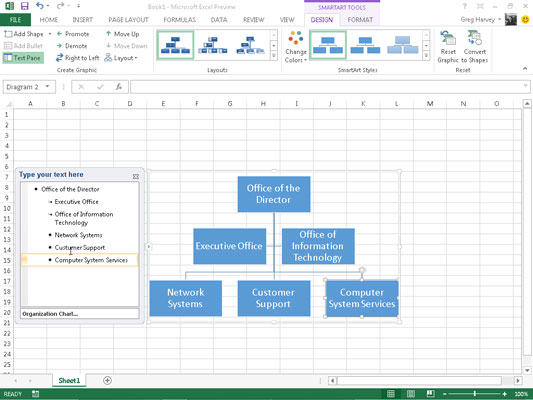
Task: Add a new sheet with plus button
Action: tap(107, 380)
